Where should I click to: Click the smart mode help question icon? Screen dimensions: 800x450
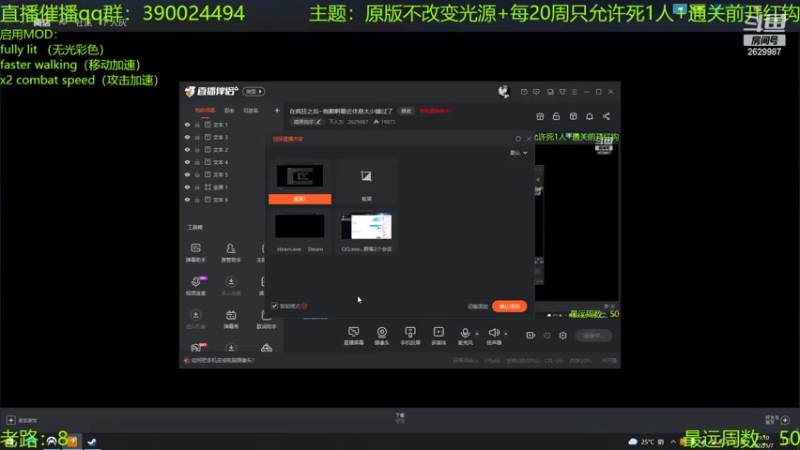click(x=304, y=306)
